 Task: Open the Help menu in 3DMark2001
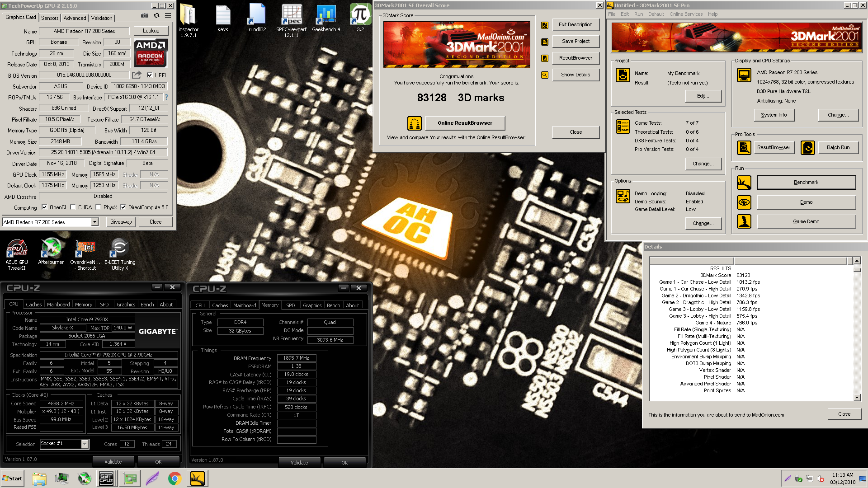pyautogui.click(x=712, y=14)
